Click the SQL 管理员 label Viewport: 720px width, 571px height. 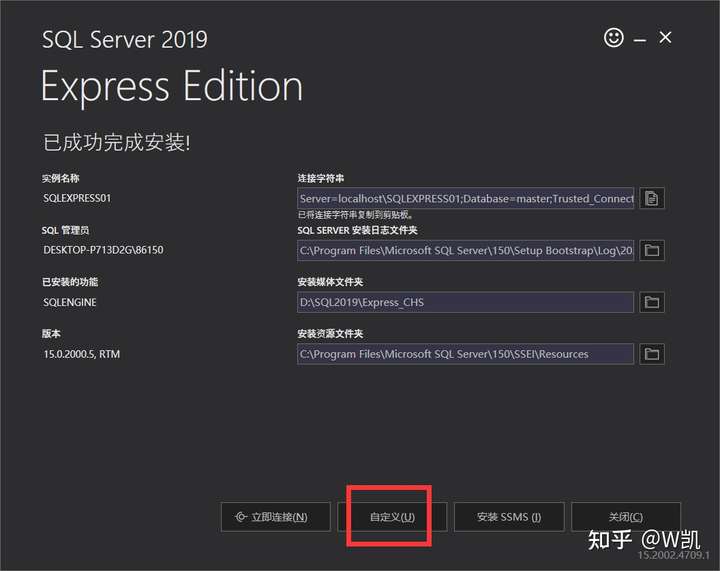pyautogui.click(x=65, y=230)
